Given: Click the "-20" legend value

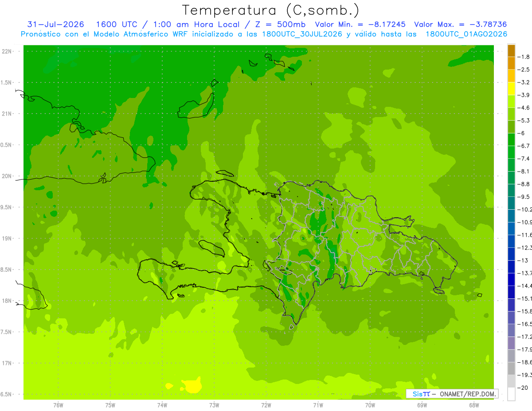Looking at the screenshot, I should 524,388.
